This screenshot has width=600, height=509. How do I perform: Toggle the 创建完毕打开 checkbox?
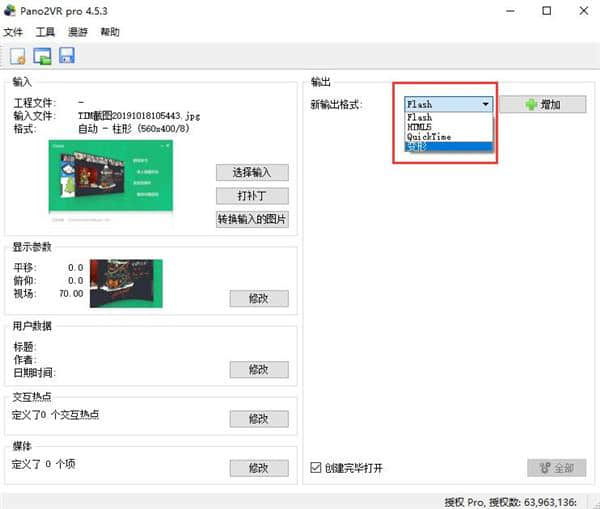(x=317, y=468)
